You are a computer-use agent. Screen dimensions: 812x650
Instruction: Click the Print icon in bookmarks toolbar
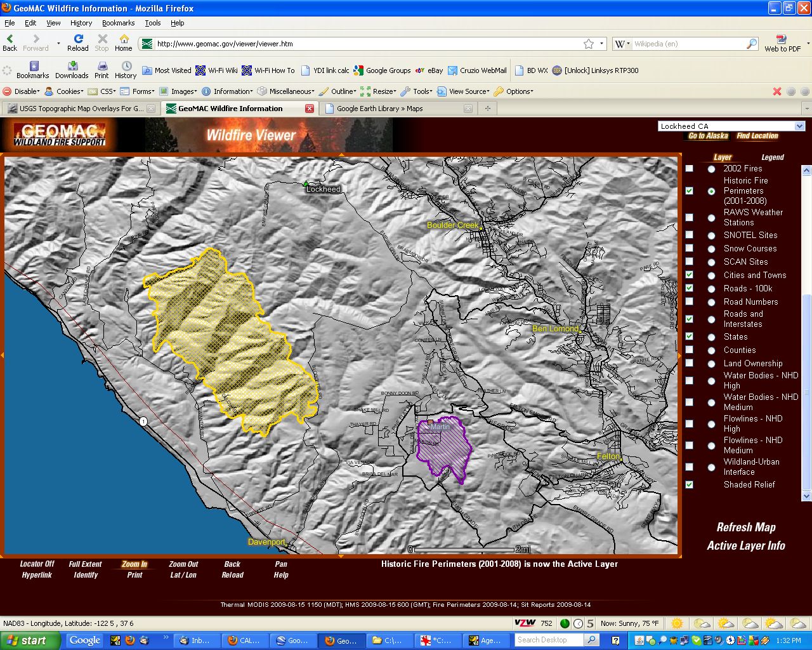101,67
